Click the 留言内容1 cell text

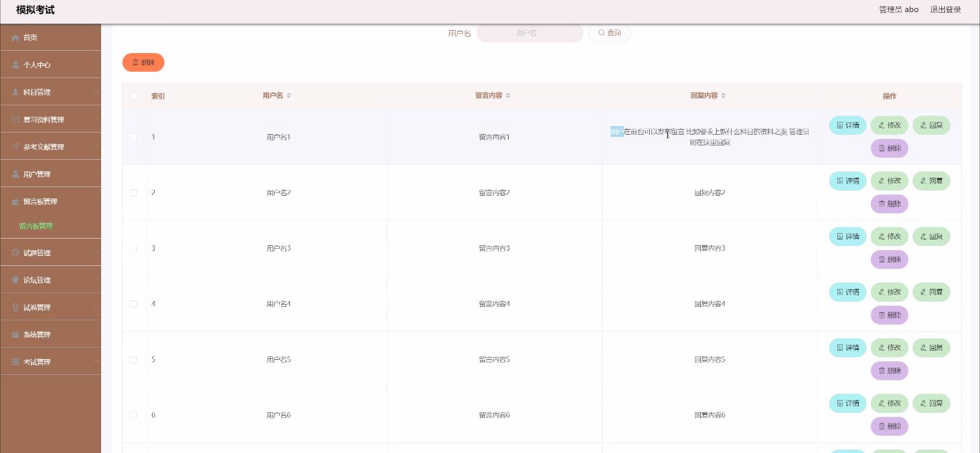point(494,137)
